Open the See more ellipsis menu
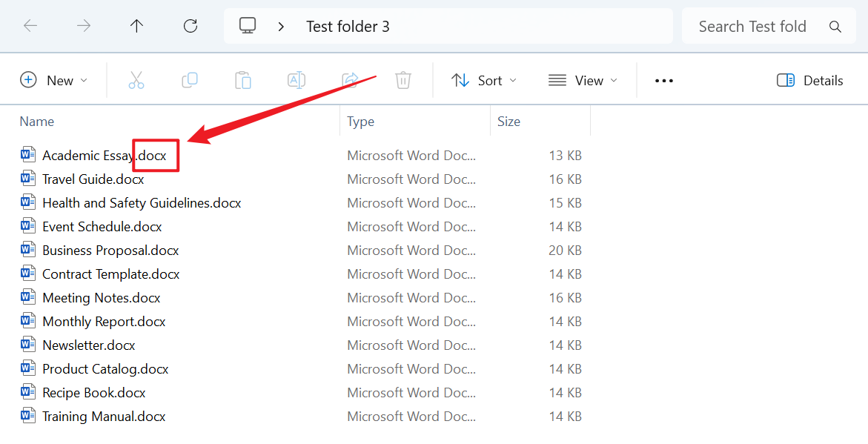 664,80
